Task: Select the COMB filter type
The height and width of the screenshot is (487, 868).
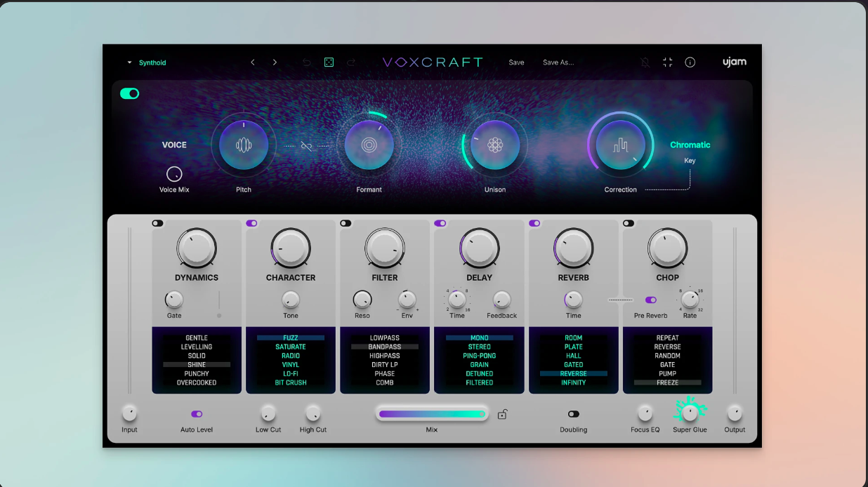Action: [x=385, y=383]
